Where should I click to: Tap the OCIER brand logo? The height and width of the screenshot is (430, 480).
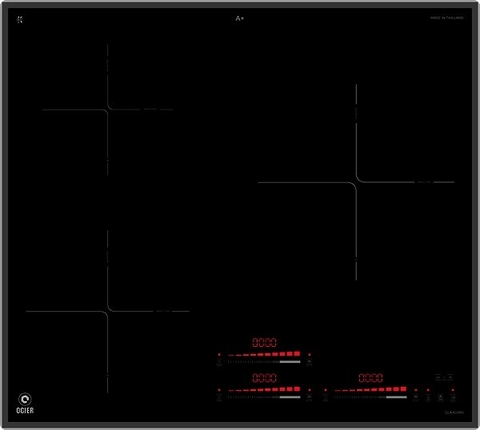click(x=25, y=403)
